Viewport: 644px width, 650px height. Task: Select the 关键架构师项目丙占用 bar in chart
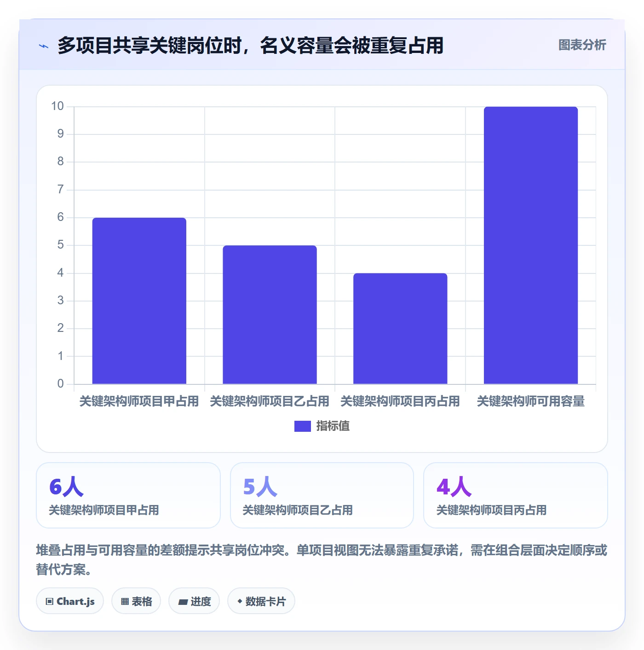pyautogui.click(x=400, y=328)
